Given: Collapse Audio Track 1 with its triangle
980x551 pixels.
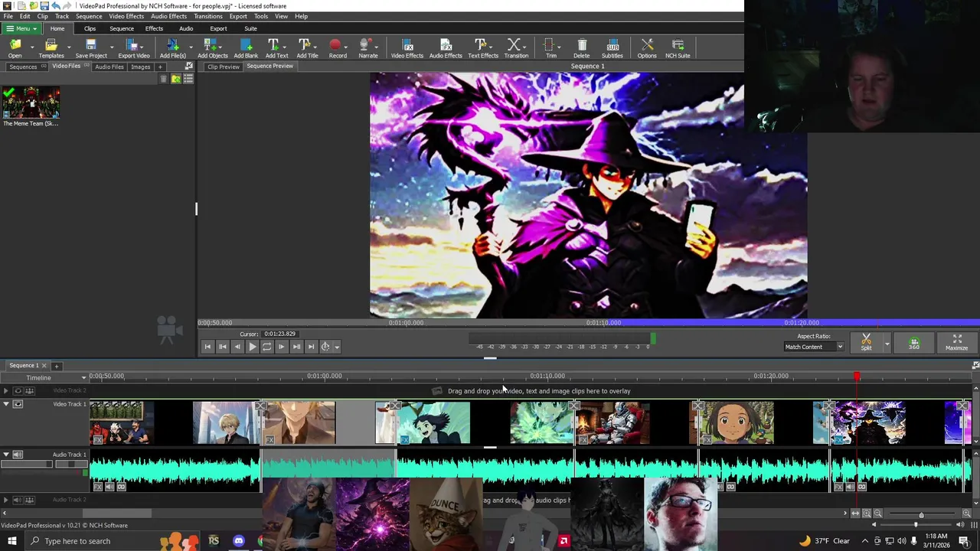Looking at the screenshot, I should coord(6,455).
